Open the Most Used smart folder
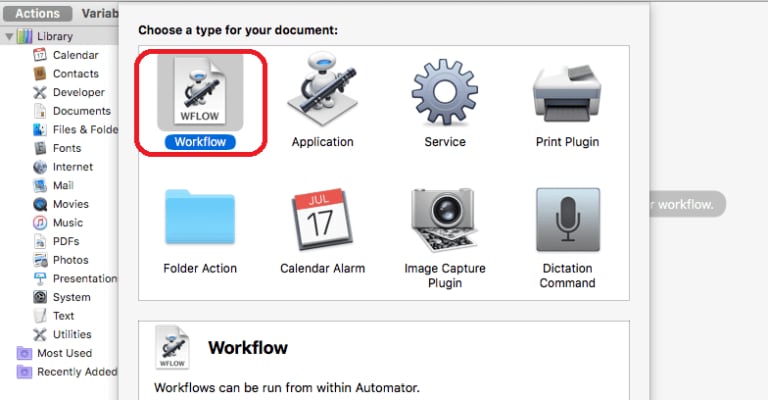 pyautogui.click(x=64, y=353)
